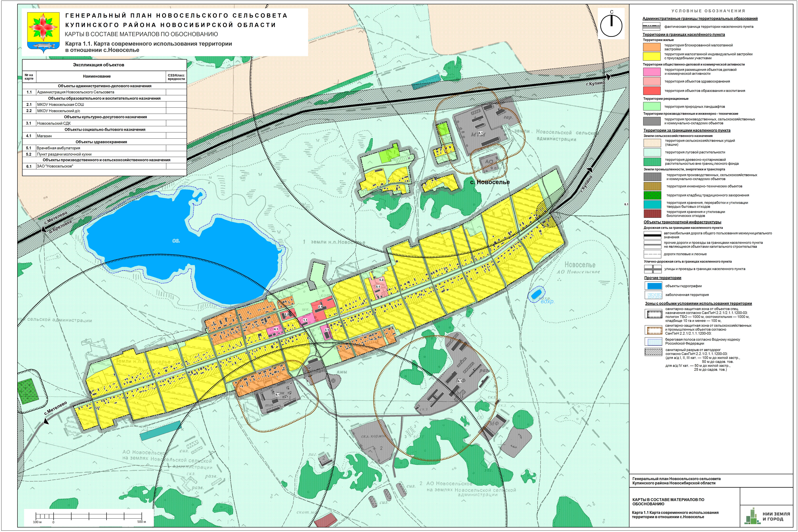Click the 'Прочие территории' legend heading

pyautogui.click(x=663, y=278)
